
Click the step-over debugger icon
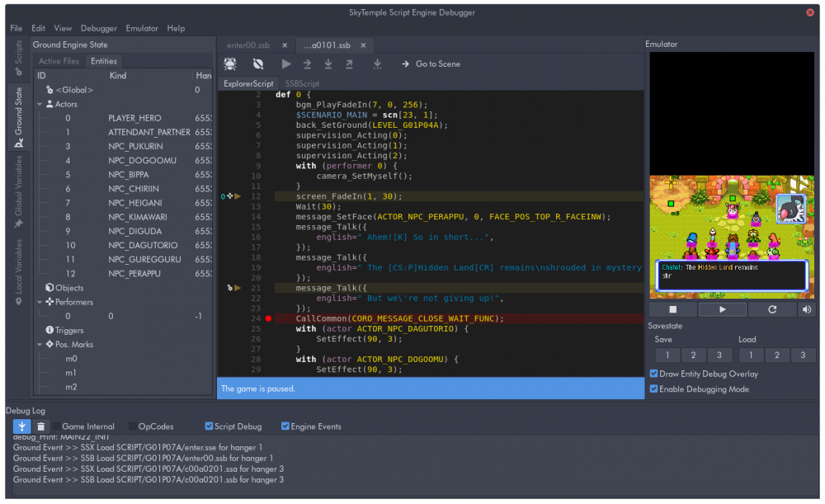coord(308,64)
